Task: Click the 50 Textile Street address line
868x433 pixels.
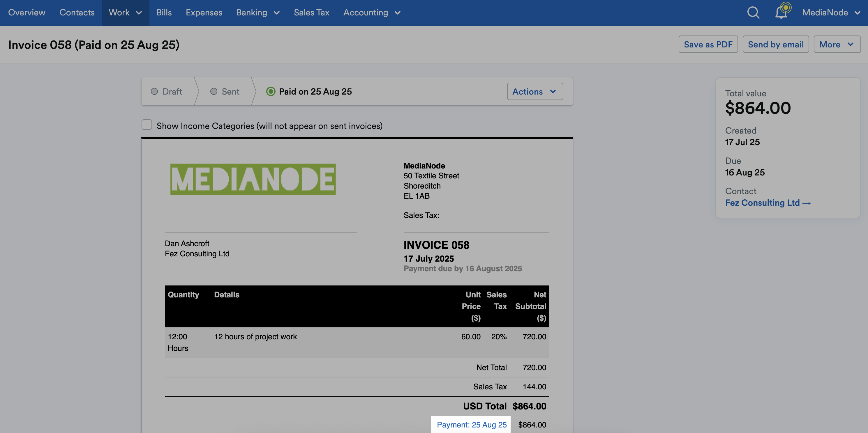Action: (431, 176)
